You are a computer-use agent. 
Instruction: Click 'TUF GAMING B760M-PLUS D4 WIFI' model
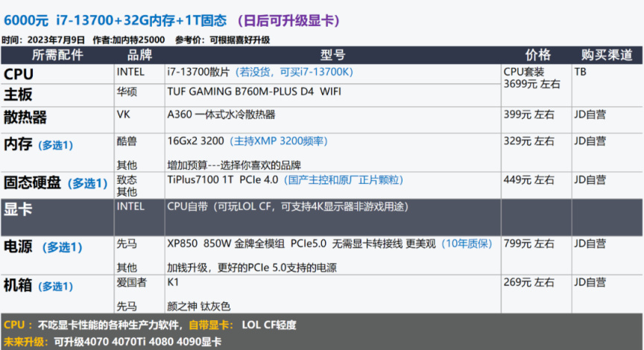click(254, 92)
